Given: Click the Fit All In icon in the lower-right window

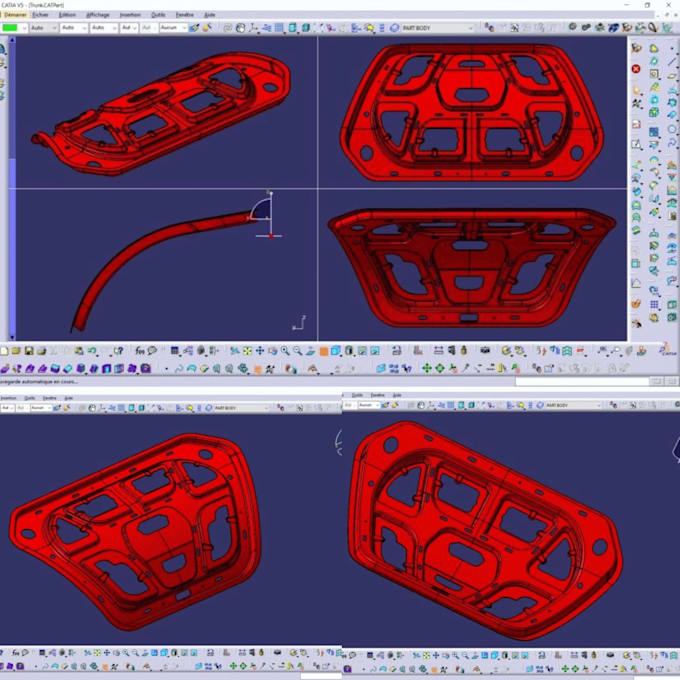Looking at the screenshot, I should (426, 655).
